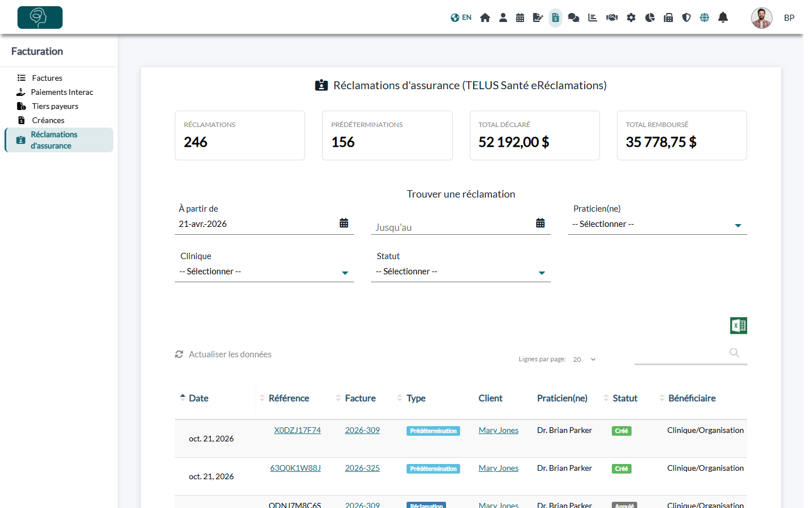Change Lignes par page dropdown value
This screenshot has width=812, height=508.
584,360
